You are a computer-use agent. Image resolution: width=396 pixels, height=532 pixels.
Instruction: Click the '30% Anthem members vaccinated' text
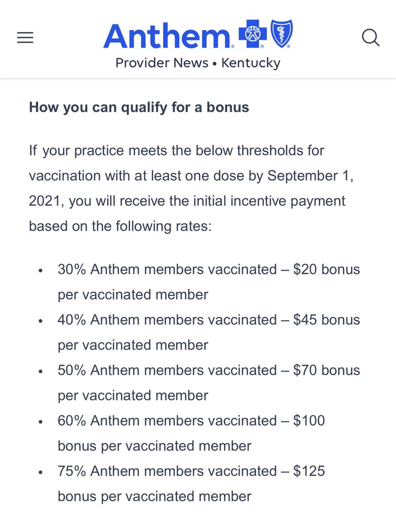(167, 270)
